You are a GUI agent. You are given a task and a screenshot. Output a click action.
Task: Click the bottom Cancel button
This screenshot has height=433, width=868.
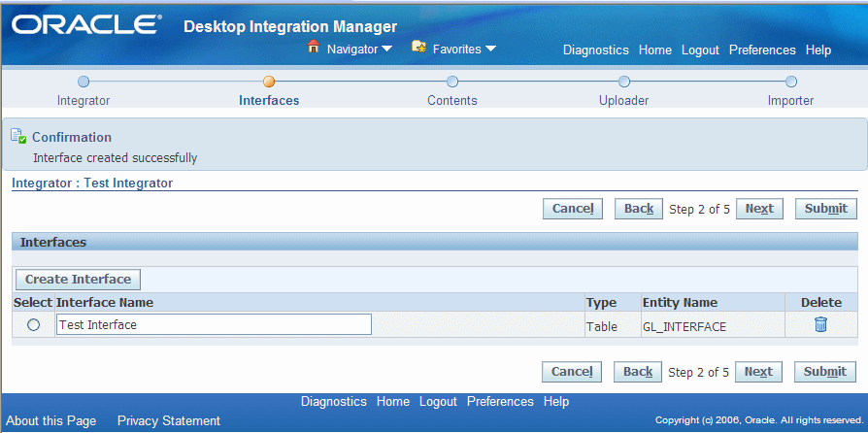coord(572,372)
